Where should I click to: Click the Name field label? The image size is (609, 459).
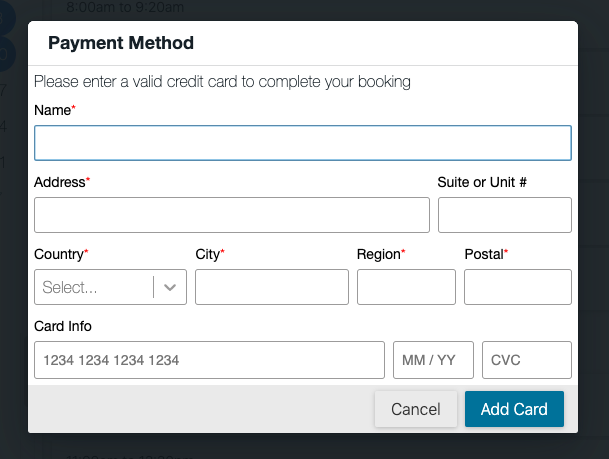[52, 110]
